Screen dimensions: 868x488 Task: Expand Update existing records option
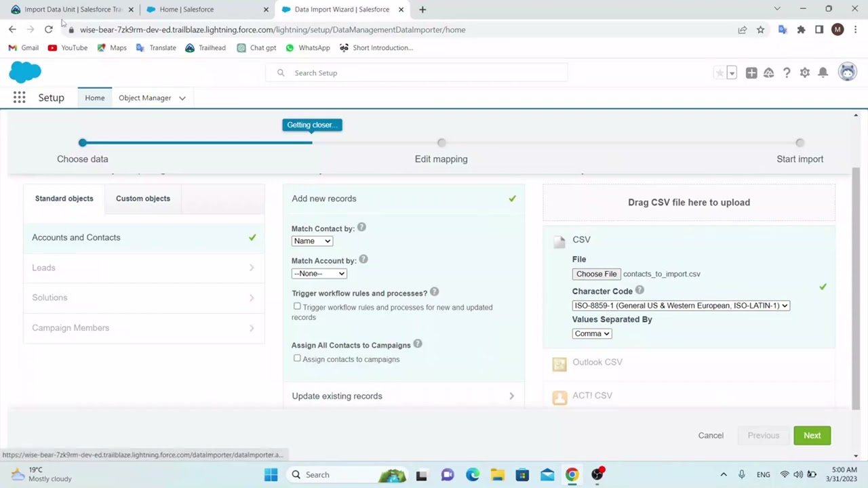click(x=403, y=396)
